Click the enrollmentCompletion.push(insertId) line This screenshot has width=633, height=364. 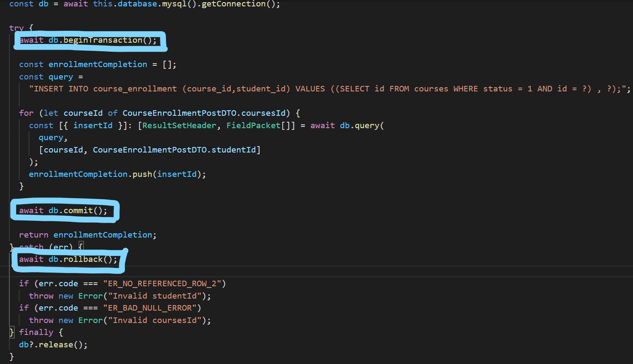(118, 174)
